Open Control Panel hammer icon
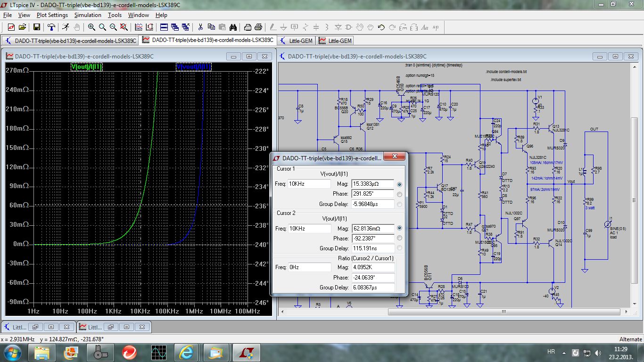Image resolution: width=644 pixels, height=362 pixels. pyautogui.click(x=51, y=27)
